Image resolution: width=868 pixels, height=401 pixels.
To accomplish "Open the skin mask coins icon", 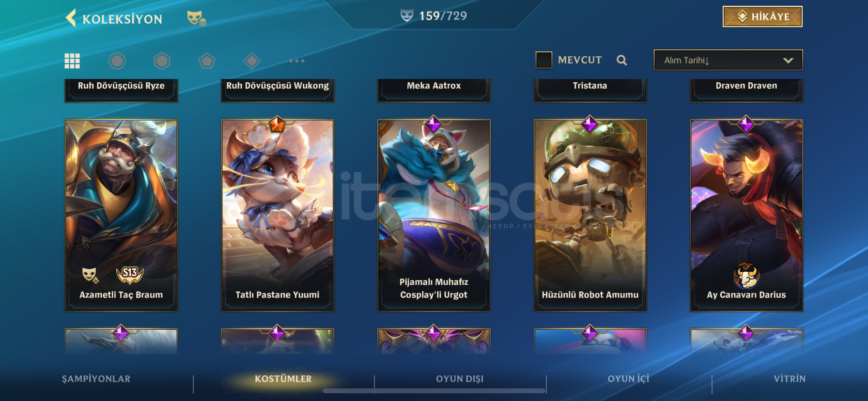I will [x=197, y=18].
